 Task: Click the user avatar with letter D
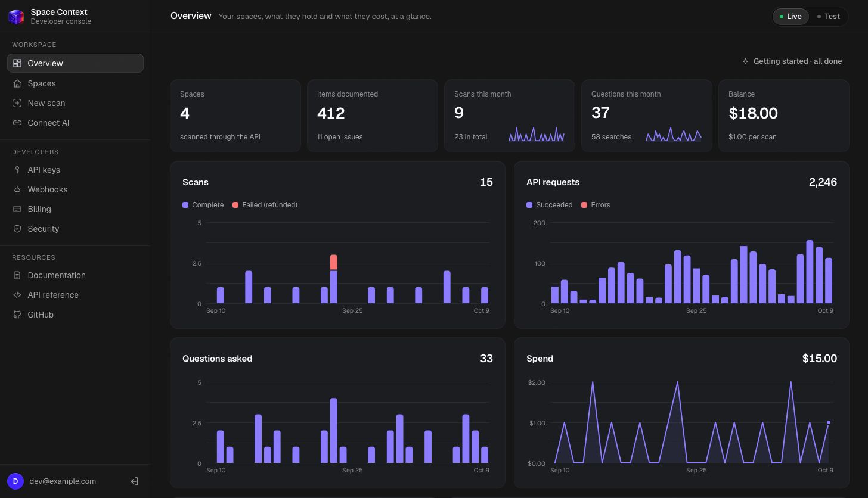point(15,481)
